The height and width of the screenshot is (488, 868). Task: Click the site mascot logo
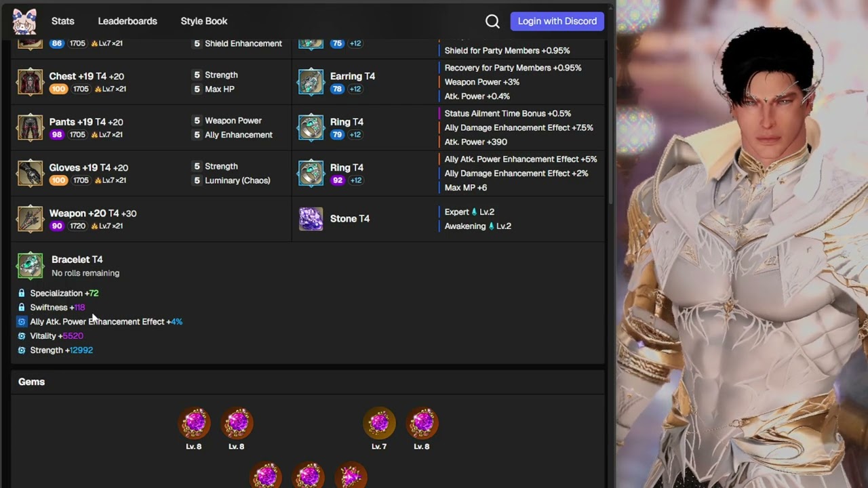24,21
